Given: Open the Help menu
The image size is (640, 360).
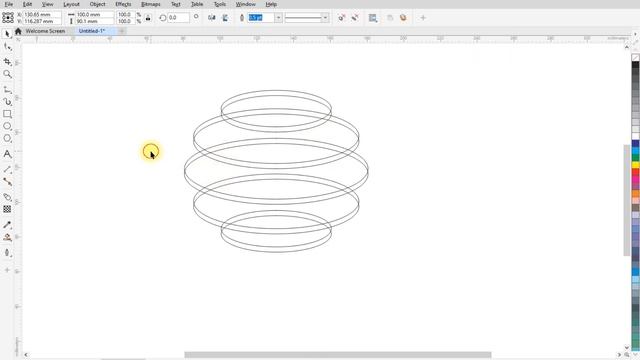Looking at the screenshot, I should [x=271, y=4].
